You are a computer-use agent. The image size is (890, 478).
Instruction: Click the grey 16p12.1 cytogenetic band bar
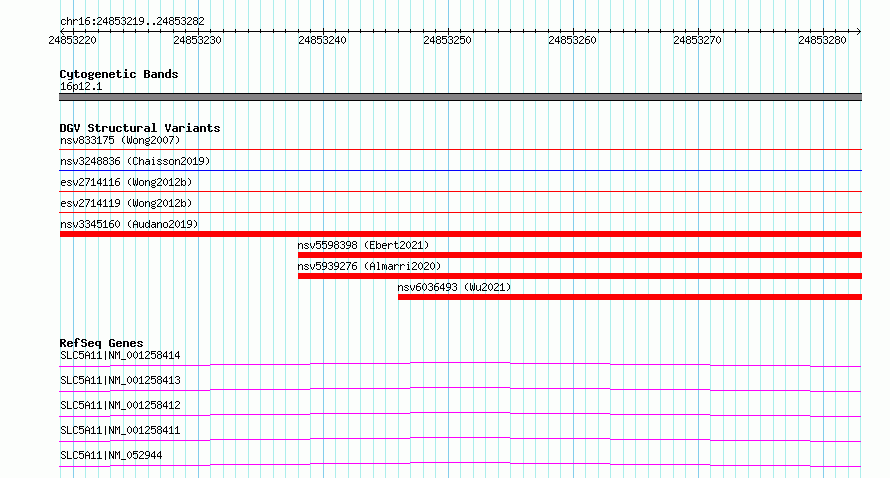pyautogui.click(x=460, y=97)
